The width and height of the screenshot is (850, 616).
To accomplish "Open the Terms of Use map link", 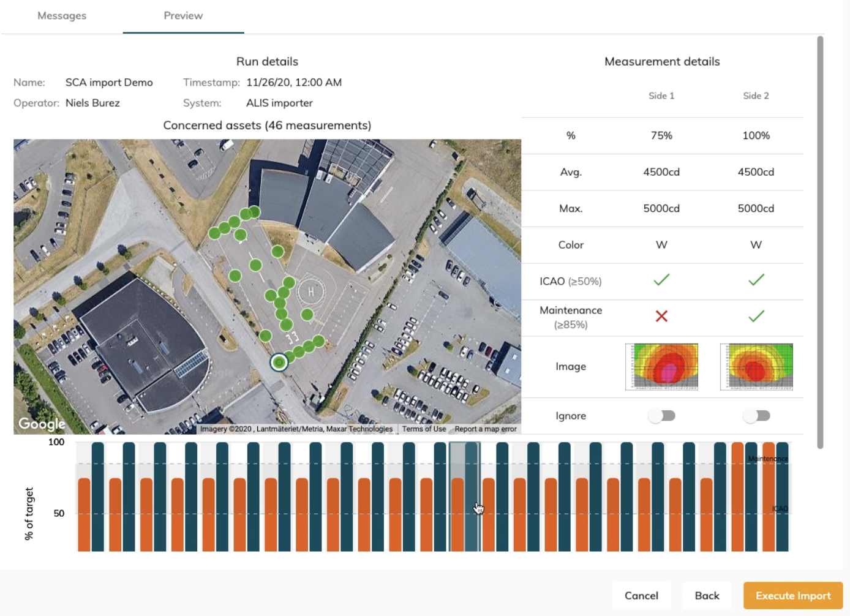I will 424,429.
